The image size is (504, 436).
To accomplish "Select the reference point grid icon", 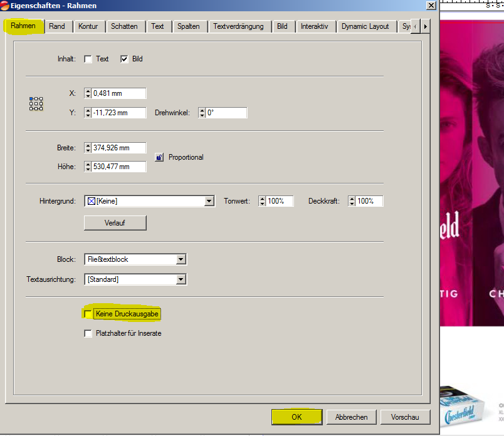I will pyautogui.click(x=36, y=103).
